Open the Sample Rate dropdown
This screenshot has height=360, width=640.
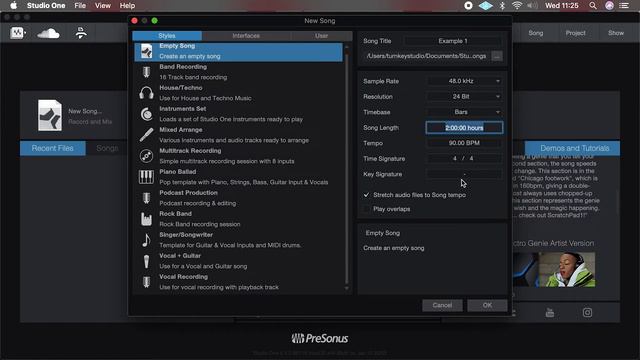coord(464,81)
